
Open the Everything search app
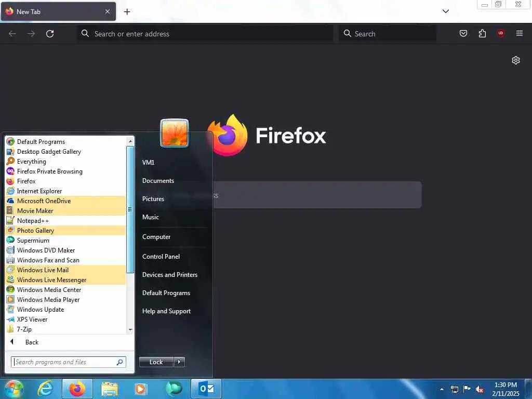(x=66, y=161)
